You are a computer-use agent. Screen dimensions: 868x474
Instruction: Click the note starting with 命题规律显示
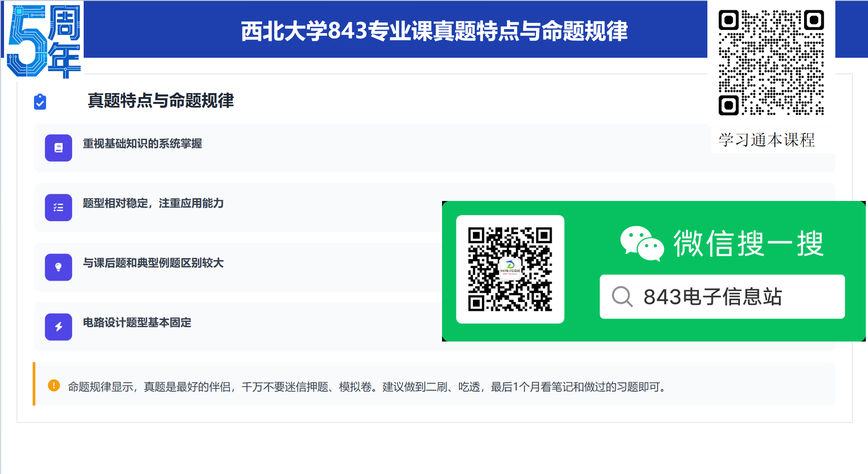[x=367, y=387]
